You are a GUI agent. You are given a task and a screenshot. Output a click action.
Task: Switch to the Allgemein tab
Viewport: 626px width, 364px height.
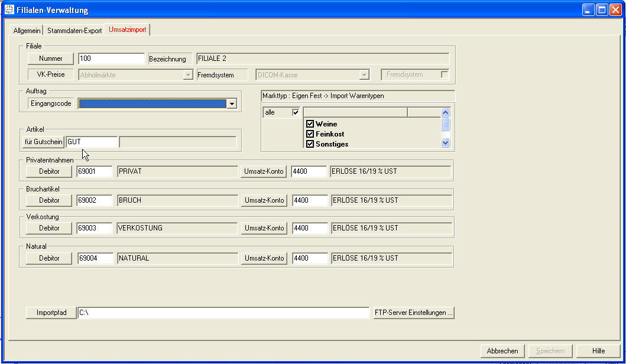[x=27, y=30]
